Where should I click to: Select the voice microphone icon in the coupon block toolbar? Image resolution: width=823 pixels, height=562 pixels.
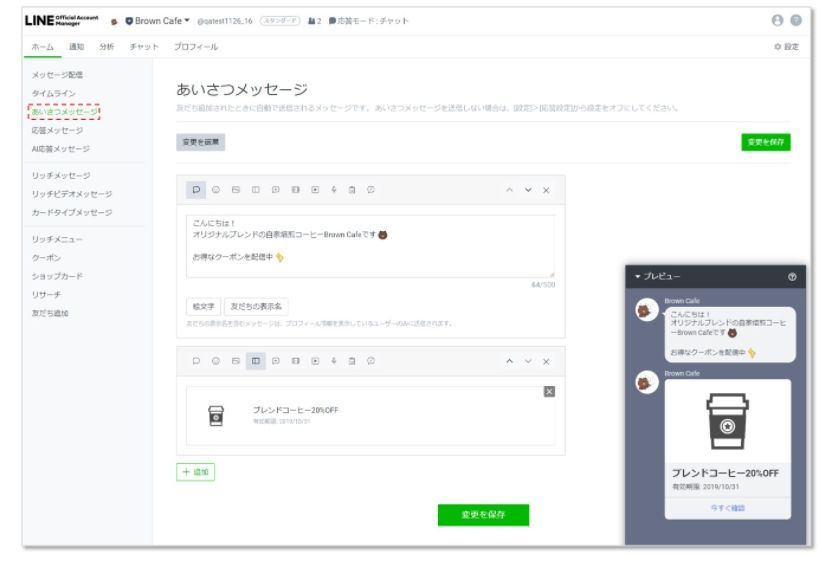334,361
